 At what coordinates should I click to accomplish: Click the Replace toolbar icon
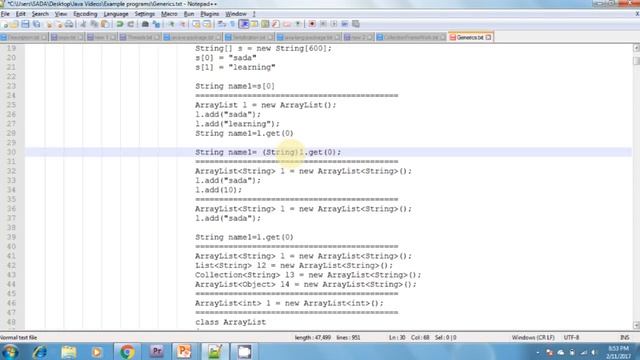tap(156, 24)
